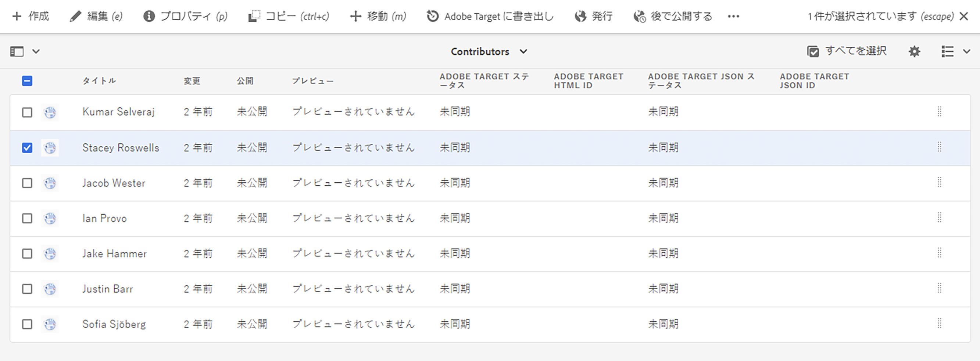Click the pencil Edit (編集) icon
Viewport: 980px width, 361px height.
75,16
